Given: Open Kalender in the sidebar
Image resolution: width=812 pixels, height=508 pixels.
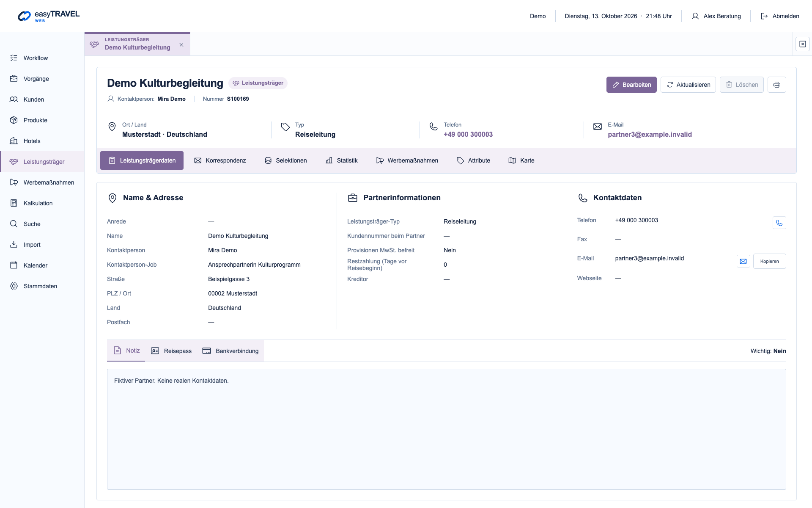Looking at the screenshot, I should point(42,265).
